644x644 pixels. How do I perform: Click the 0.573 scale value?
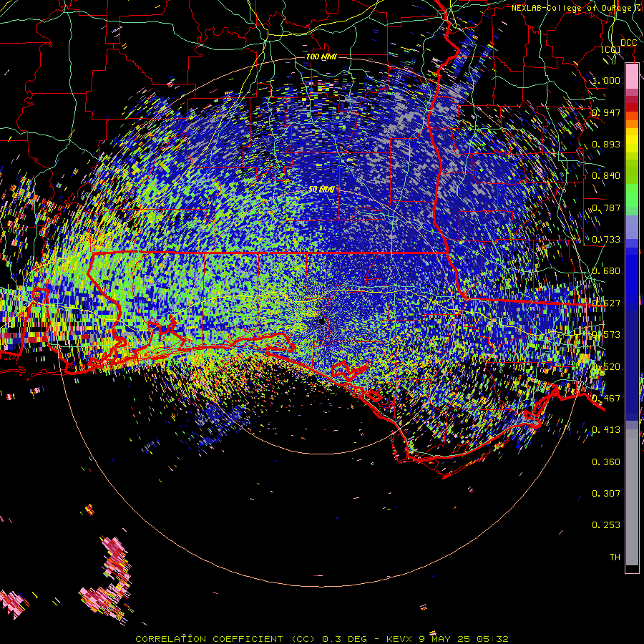[x=606, y=335]
